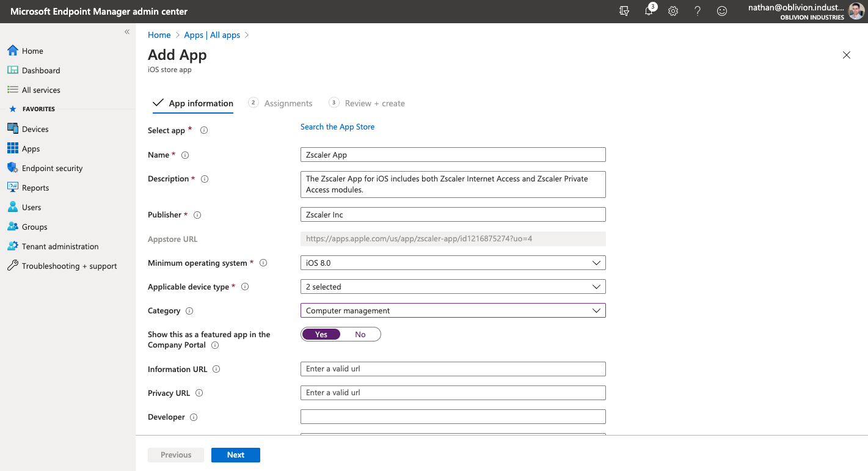The image size is (868, 471).
Task: Expand Minimum operating system dropdown
Action: tap(453, 263)
